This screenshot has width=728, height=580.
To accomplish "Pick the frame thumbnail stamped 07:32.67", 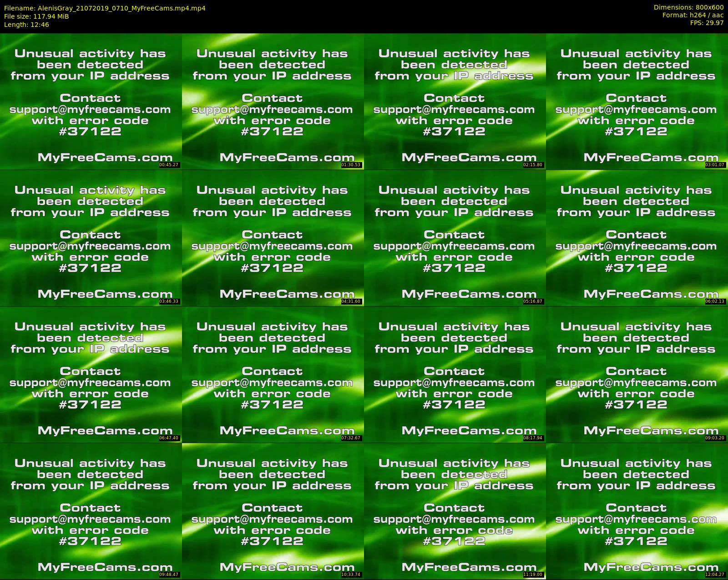I will (x=273, y=374).
